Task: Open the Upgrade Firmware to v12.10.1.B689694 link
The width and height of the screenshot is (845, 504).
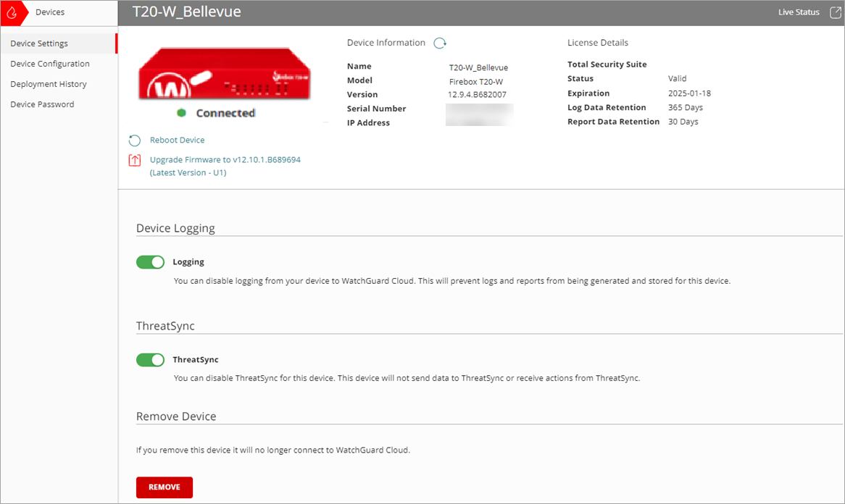Action: pyautogui.click(x=225, y=159)
